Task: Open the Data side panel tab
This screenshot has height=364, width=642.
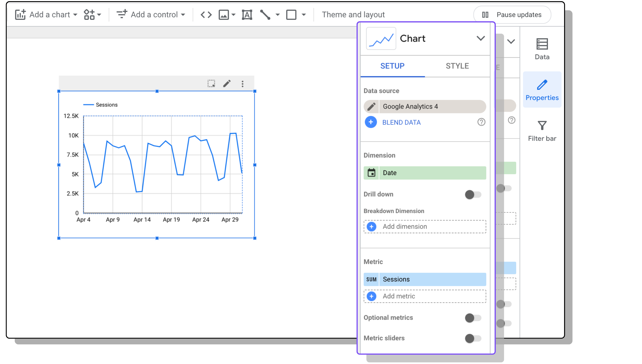Action: point(542,49)
